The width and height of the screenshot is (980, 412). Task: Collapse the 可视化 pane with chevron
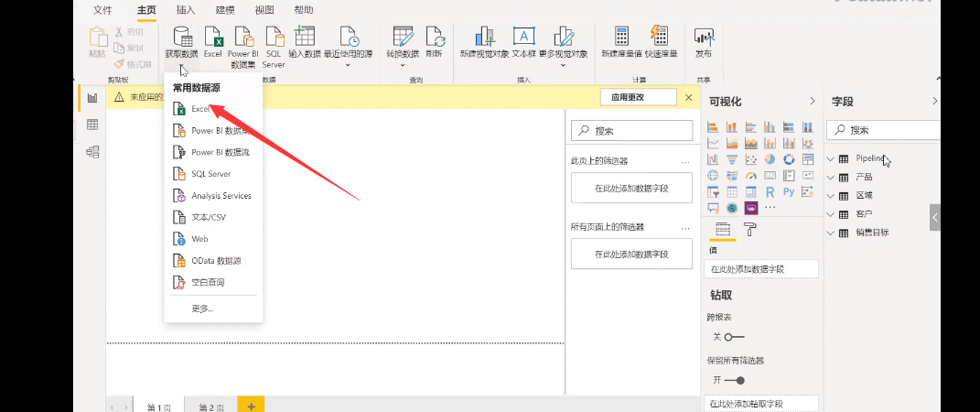coord(812,102)
